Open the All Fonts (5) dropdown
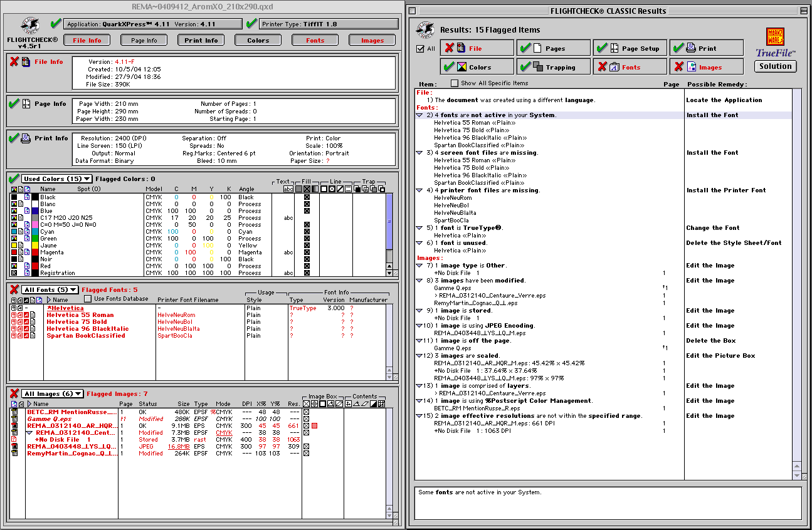This screenshot has width=812, height=530. coord(50,289)
